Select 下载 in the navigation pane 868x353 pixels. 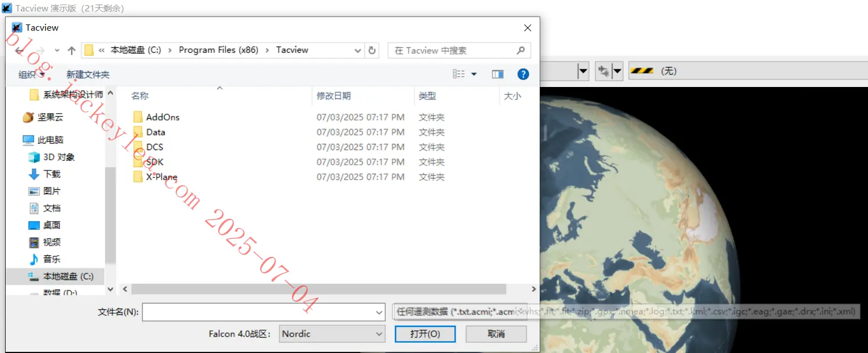click(x=51, y=174)
